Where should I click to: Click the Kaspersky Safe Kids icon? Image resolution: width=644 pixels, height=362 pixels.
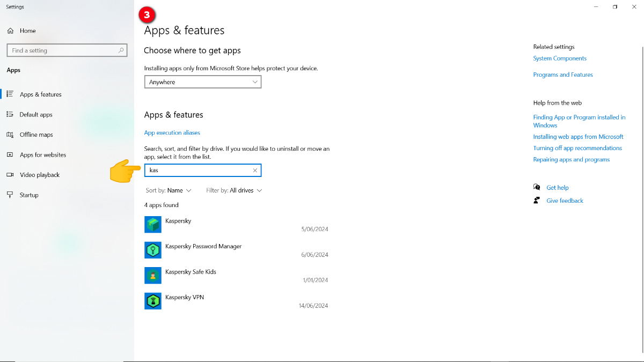coord(153,276)
